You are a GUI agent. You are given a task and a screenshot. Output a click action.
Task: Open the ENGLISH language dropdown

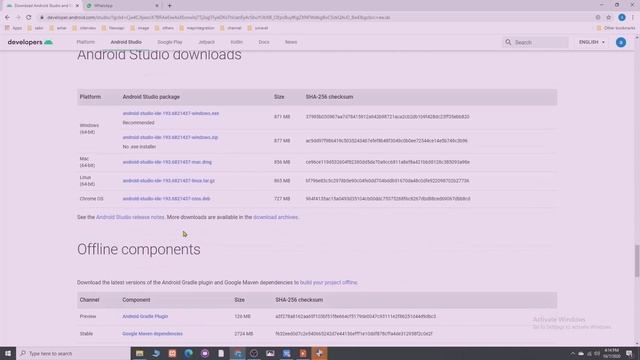pos(592,42)
